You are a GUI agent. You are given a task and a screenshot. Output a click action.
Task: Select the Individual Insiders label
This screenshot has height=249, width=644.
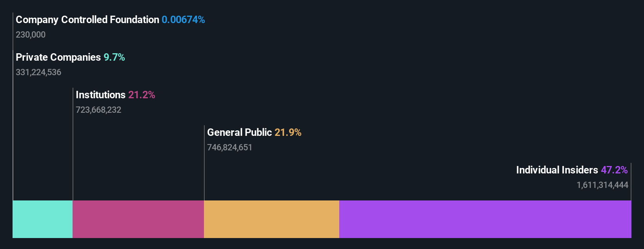click(x=557, y=170)
